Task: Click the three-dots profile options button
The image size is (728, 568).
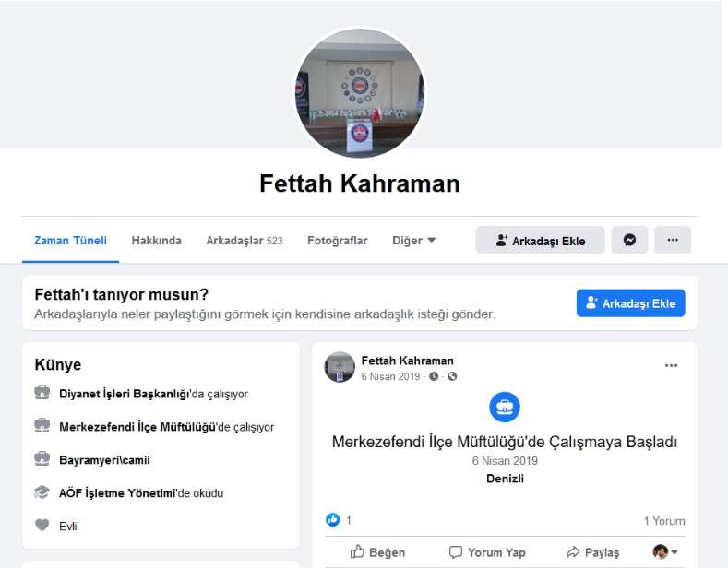Action: (673, 240)
